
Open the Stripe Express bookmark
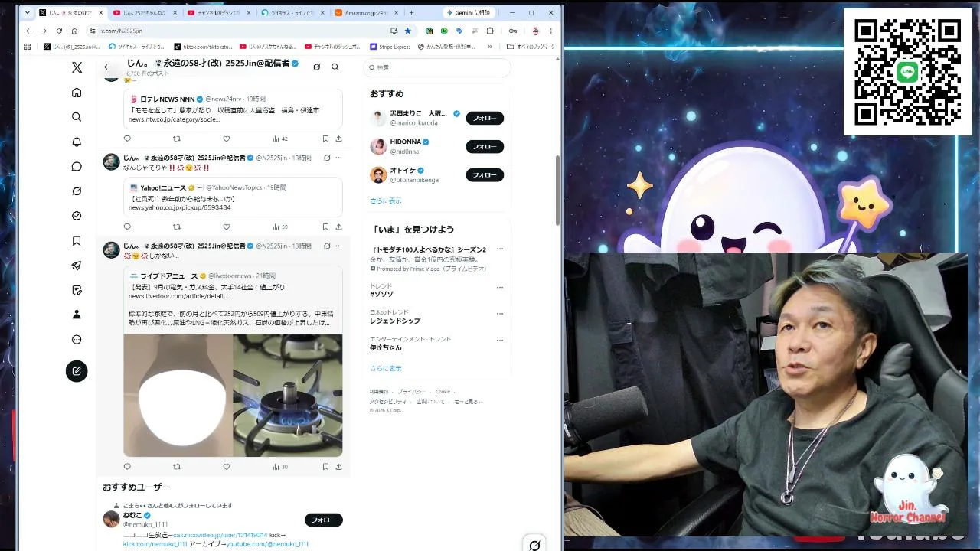coord(390,47)
